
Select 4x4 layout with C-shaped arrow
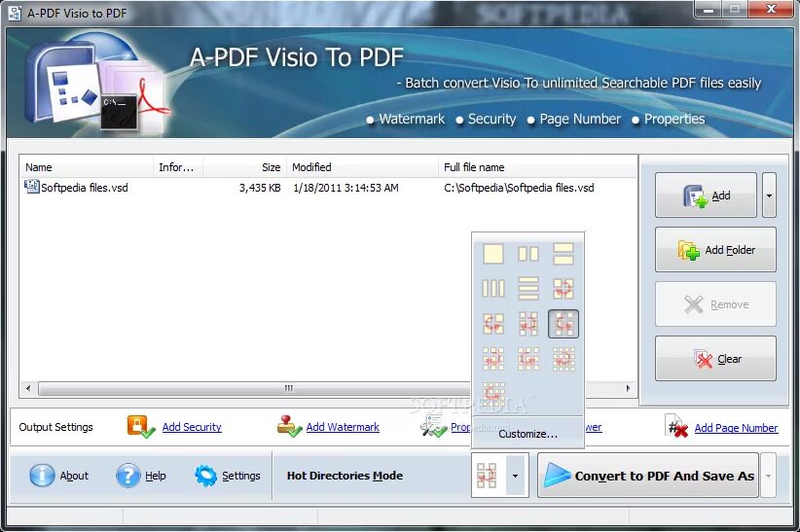(x=493, y=393)
